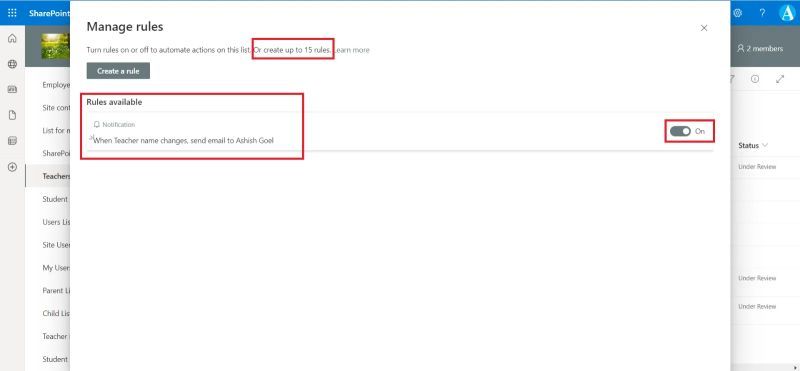Open the Child List navigation link

[56, 313]
